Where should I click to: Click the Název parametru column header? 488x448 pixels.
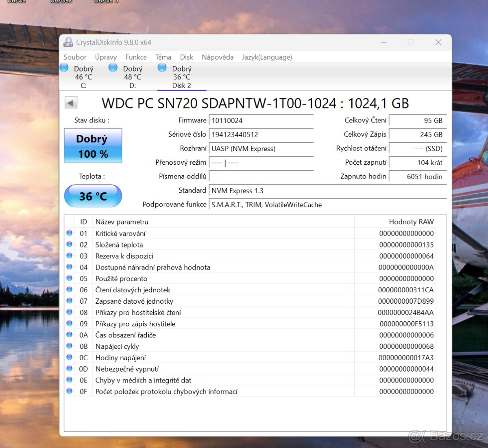[224, 222]
